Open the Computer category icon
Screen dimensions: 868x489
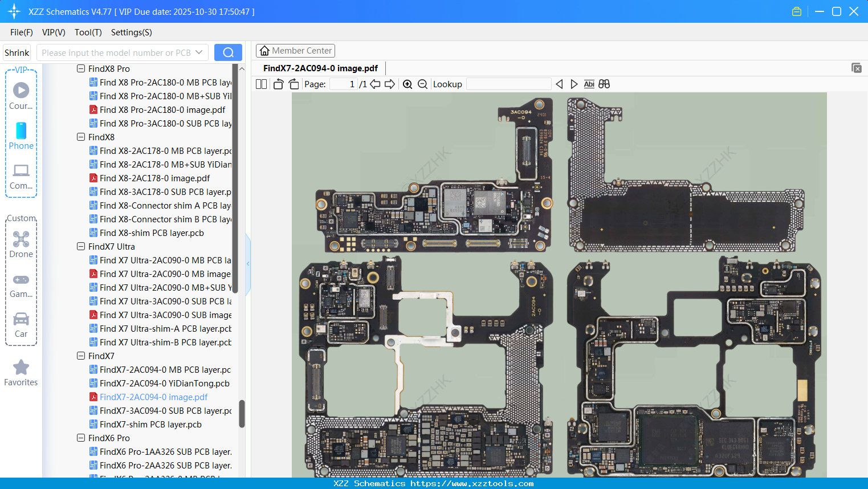point(21,176)
